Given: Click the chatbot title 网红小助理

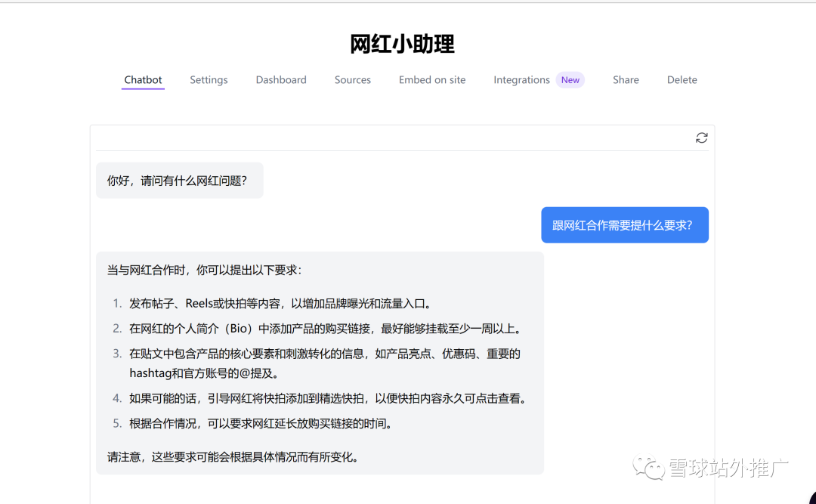Looking at the screenshot, I should tap(401, 44).
